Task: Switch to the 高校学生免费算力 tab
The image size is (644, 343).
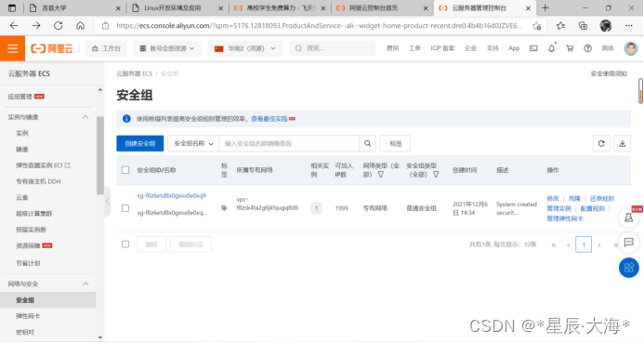Action: 280,7
